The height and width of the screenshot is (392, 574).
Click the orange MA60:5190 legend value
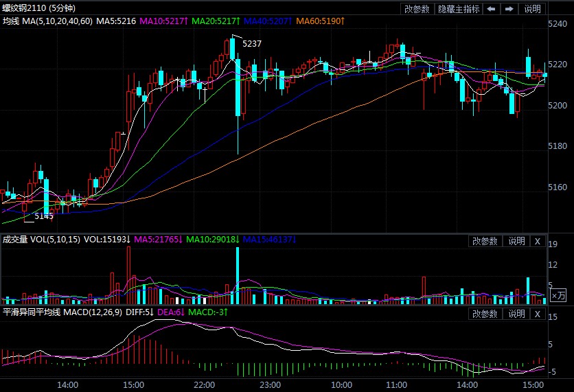(x=324, y=22)
